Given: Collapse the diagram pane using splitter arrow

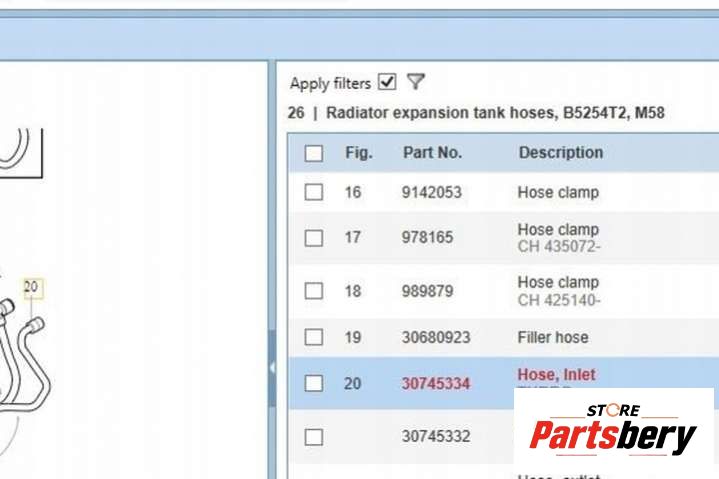Looking at the screenshot, I should (x=272, y=368).
